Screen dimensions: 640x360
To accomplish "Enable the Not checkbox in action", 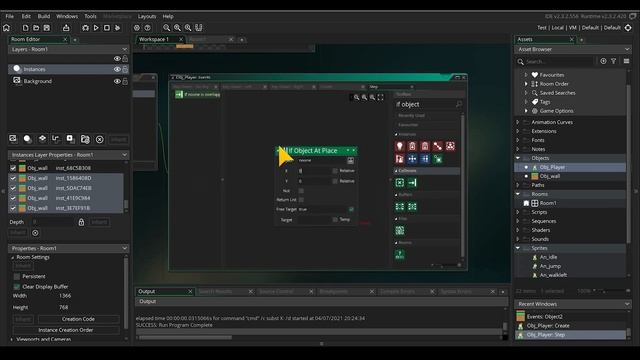I will [x=301, y=191].
